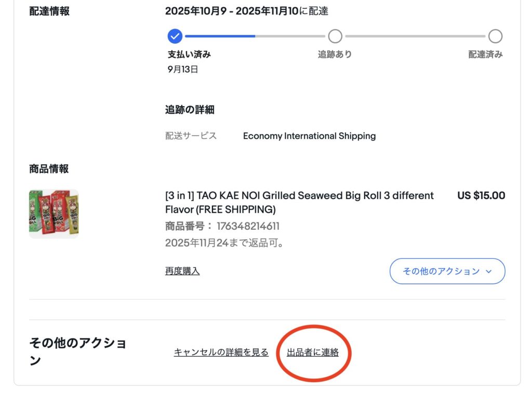Click the 9月13日 payment date
Image resolution: width=532 pixels, height=404 pixels.
click(183, 69)
